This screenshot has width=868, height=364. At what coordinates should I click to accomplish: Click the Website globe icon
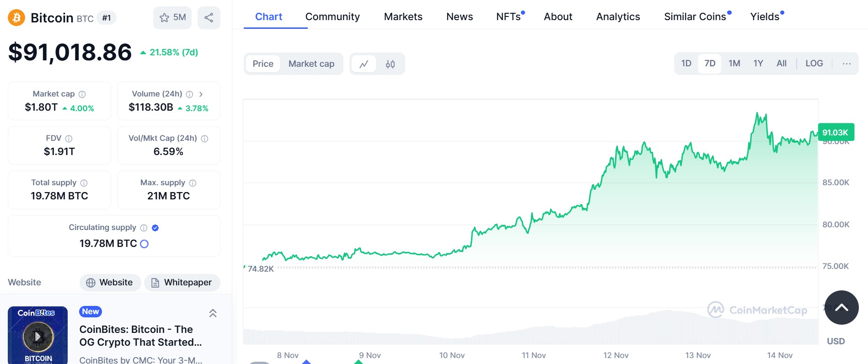click(91, 283)
